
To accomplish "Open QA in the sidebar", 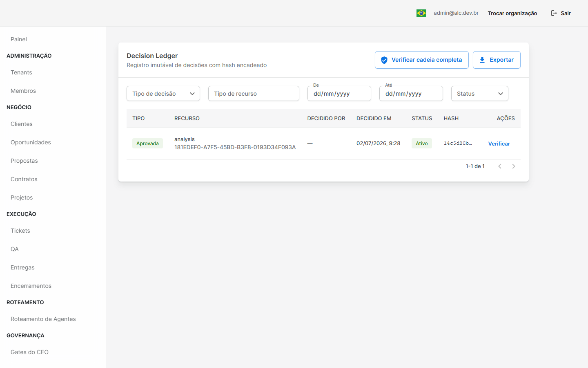I will click(x=15, y=249).
